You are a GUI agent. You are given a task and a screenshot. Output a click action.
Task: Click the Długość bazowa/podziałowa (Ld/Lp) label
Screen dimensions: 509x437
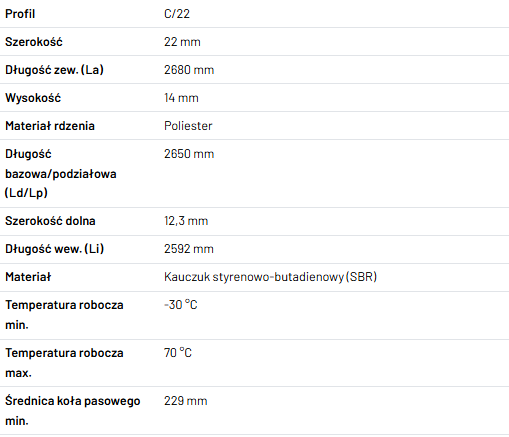(x=61, y=173)
